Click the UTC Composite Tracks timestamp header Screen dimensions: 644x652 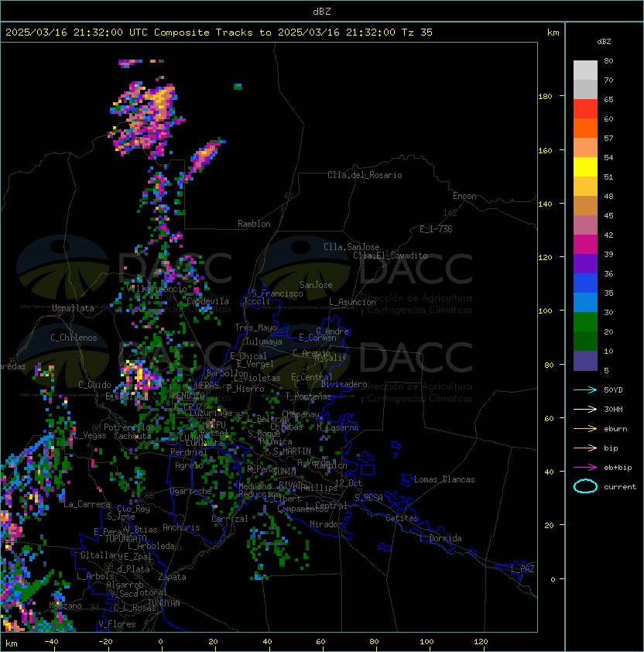pyautogui.click(x=219, y=33)
